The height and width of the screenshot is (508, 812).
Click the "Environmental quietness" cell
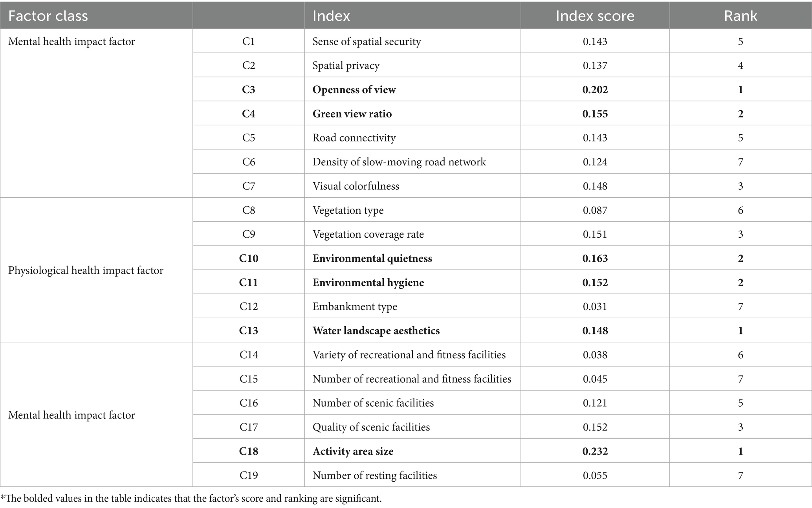372,259
